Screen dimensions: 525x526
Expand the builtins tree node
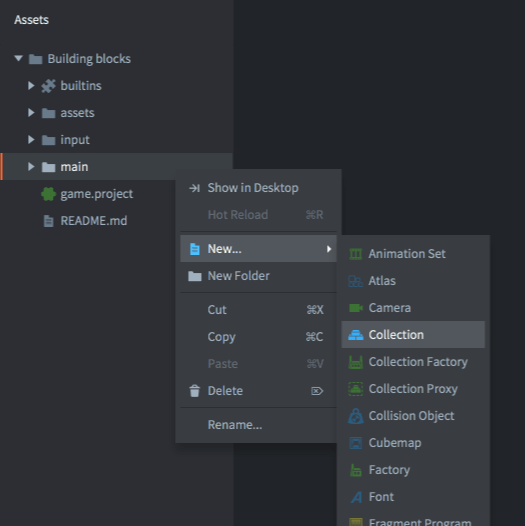pos(31,86)
